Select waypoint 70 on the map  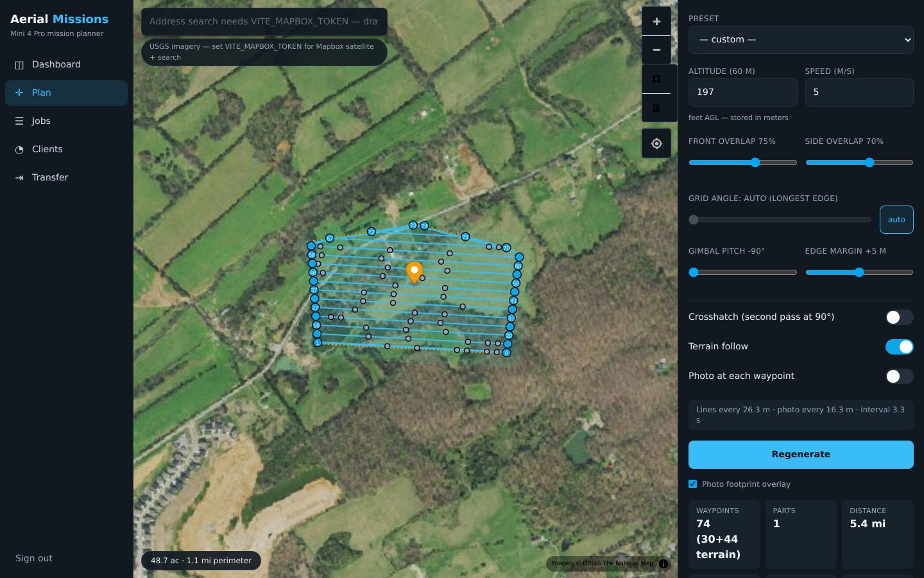click(x=506, y=247)
